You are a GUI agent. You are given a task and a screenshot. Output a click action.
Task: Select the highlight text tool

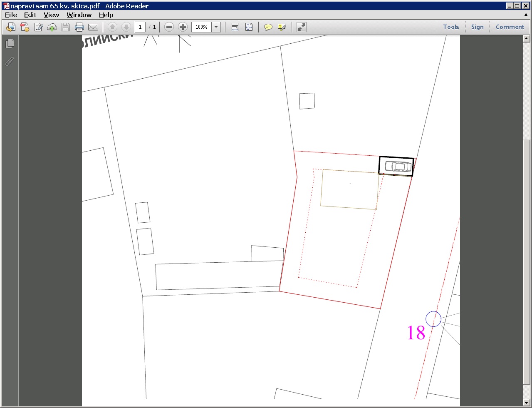tap(282, 27)
